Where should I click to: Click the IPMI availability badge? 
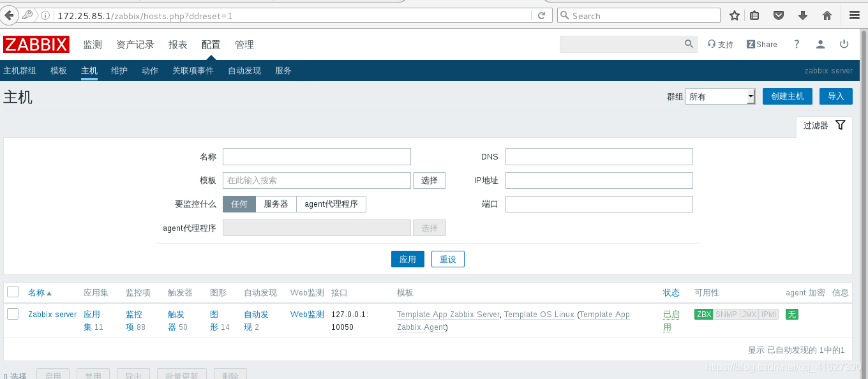tap(769, 314)
